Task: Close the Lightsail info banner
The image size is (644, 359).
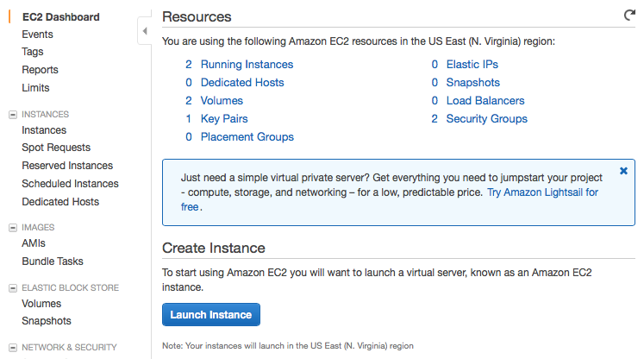Action: coord(623,171)
